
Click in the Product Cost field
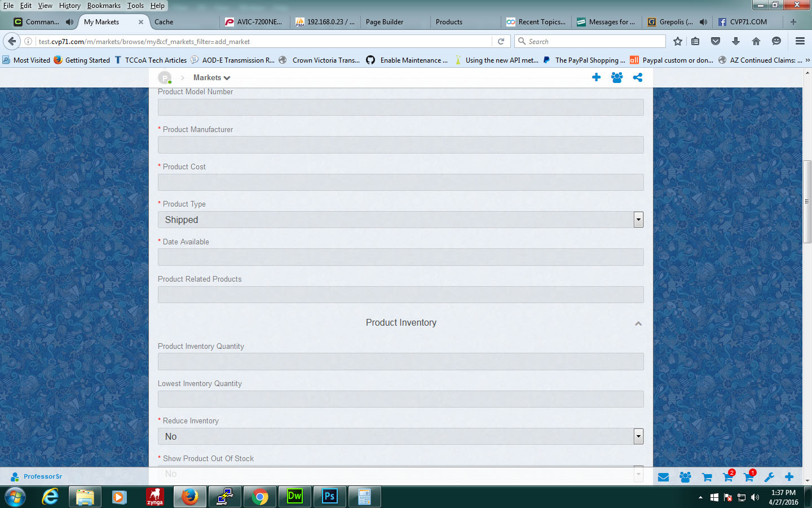point(400,182)
